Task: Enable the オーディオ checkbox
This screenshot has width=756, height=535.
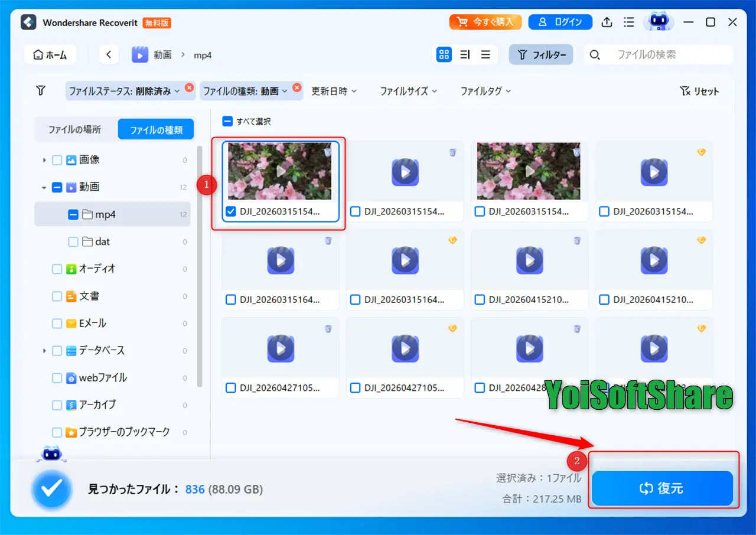Action: 57,269
